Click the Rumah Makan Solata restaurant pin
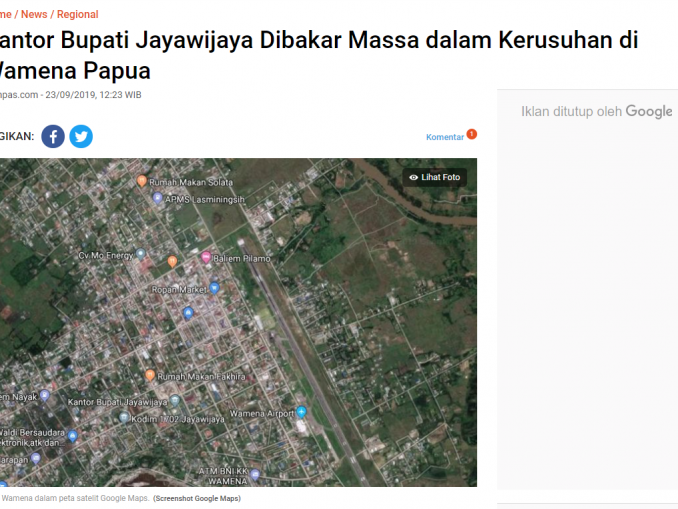 [141, 181]
